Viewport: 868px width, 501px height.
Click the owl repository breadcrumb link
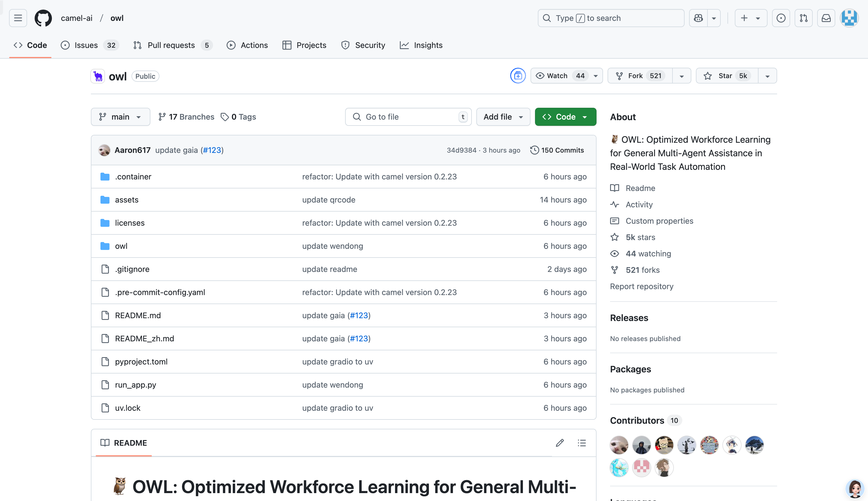117,18
